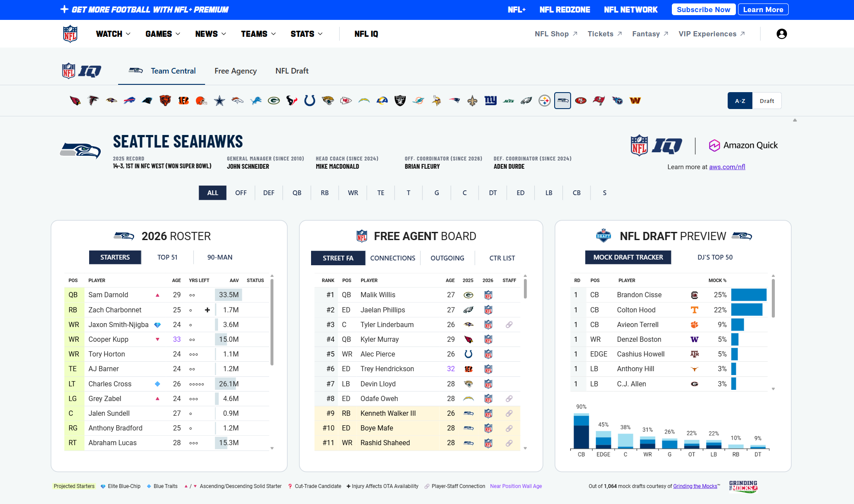Switch roster sorting to Draft order

(x=767, y=100)
